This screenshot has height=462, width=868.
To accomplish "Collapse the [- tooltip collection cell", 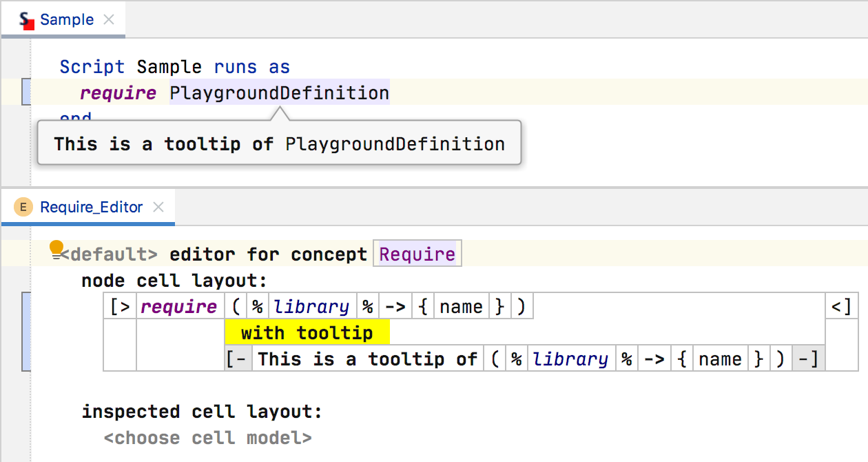I will 238,359.
